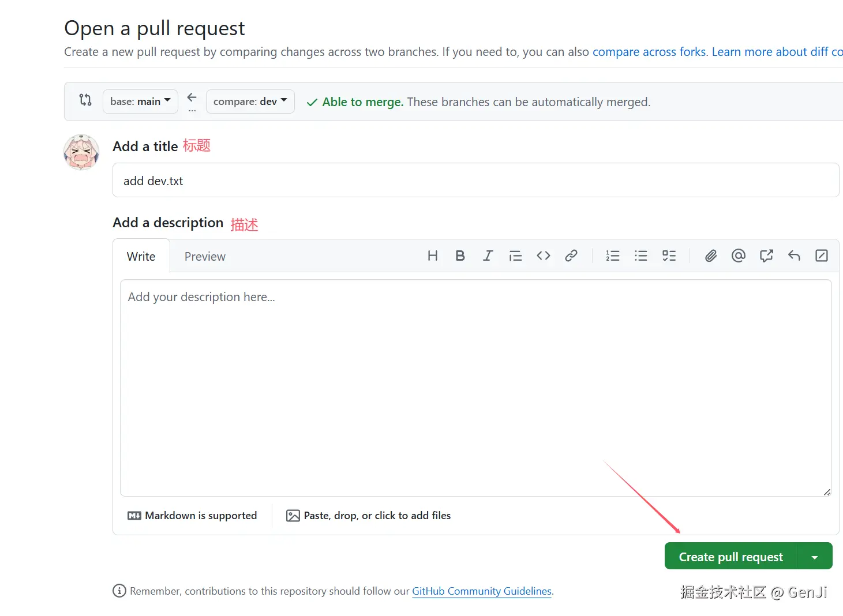
Task: Click the 'Able to merge.' status text
Action: tap(362, 102)
